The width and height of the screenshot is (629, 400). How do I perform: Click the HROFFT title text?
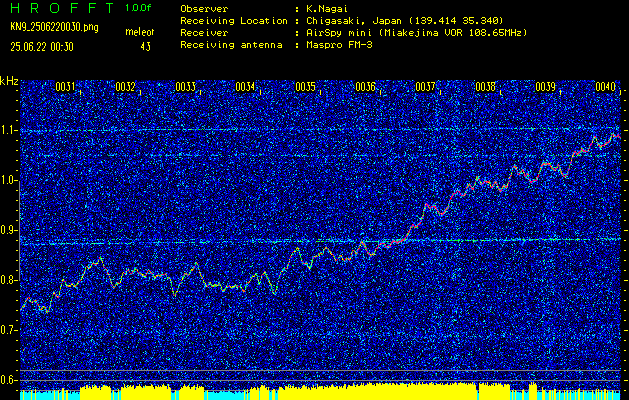[63, 8]
